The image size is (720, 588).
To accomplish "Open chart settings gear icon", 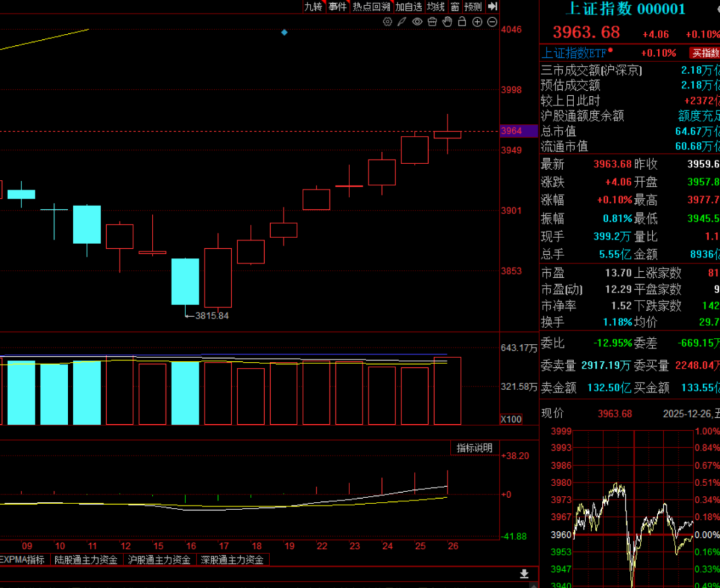I will coord(387,22).
